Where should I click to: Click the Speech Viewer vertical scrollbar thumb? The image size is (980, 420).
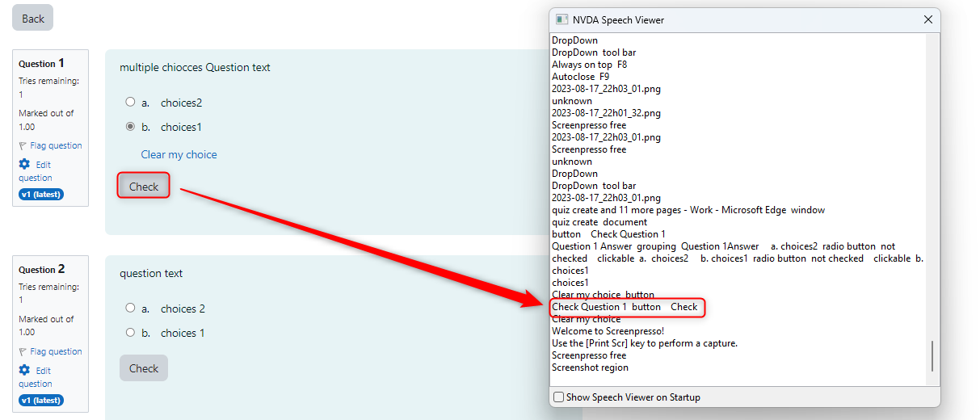point(932,355)
